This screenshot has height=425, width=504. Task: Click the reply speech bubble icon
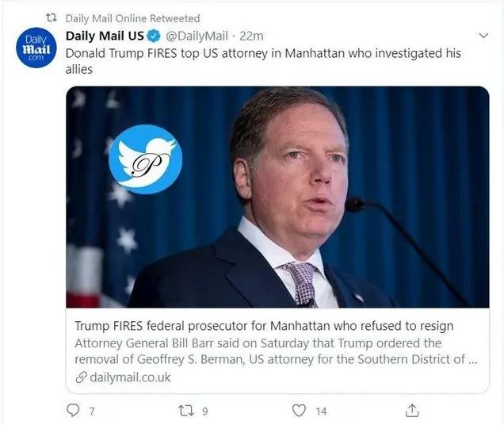click(73, 411)
